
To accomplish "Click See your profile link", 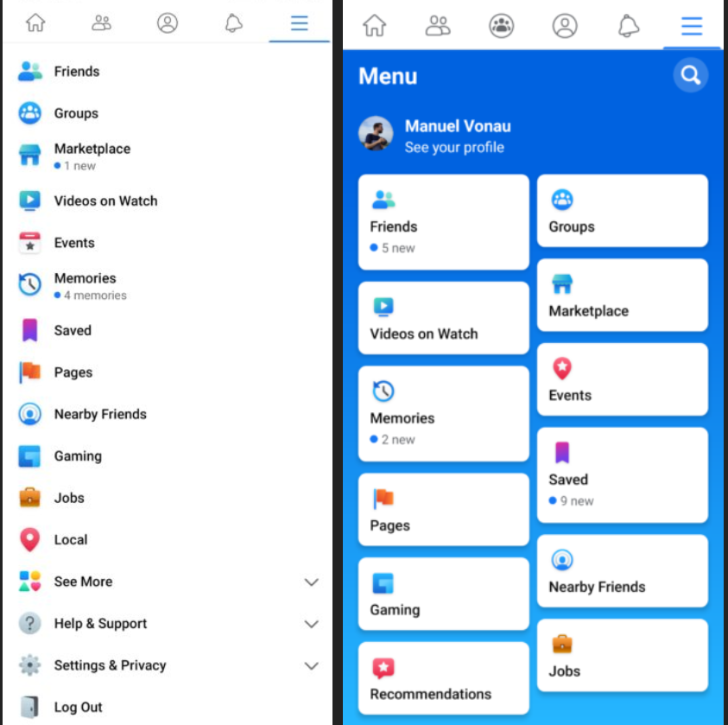I will point(454,147).
